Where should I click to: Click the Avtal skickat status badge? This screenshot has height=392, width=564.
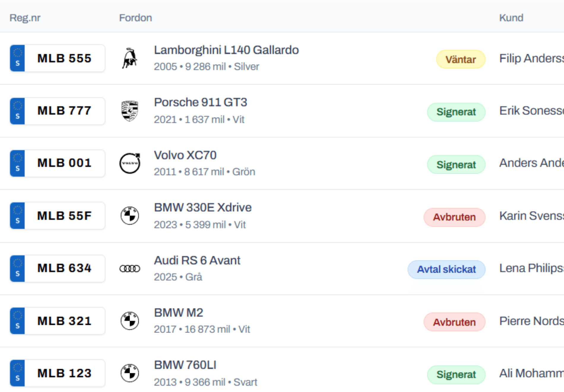446,269
